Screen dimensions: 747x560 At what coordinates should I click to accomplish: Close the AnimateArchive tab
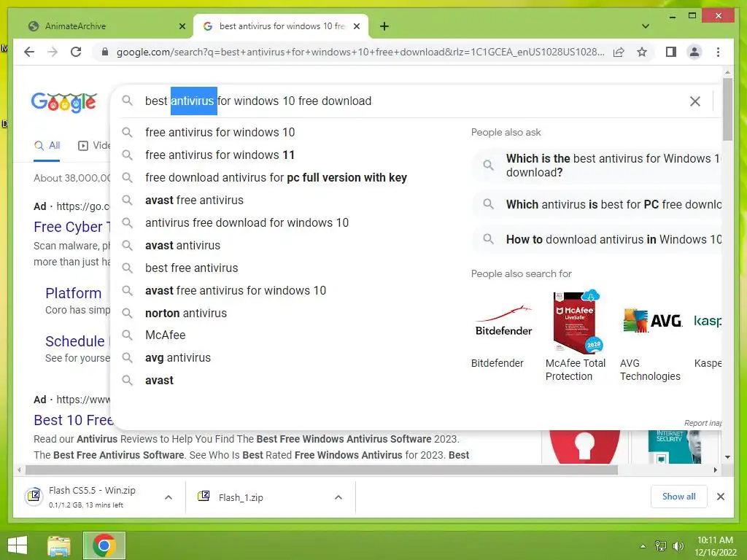tap(182, 26)
